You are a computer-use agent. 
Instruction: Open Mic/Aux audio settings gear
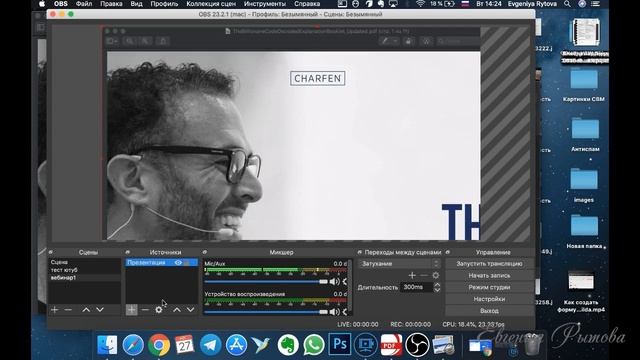[x=345, y=281]
